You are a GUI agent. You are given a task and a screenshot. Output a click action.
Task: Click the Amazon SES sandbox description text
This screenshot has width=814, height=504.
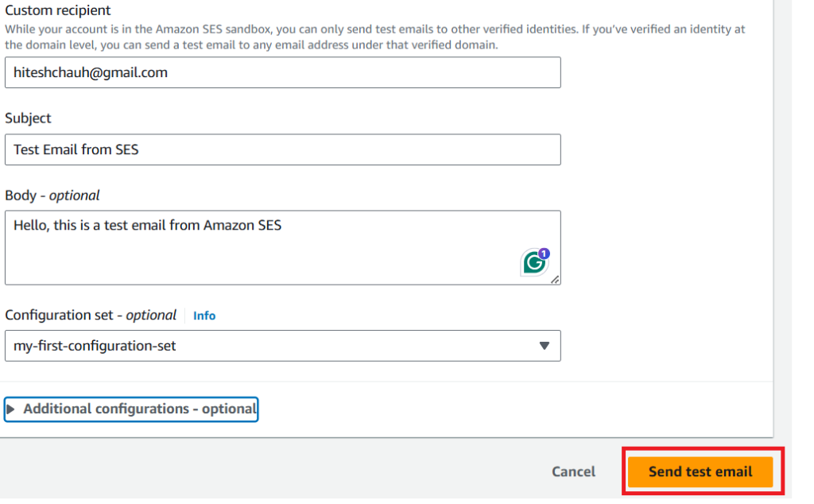pyautogui.click(x=374, y=37)
